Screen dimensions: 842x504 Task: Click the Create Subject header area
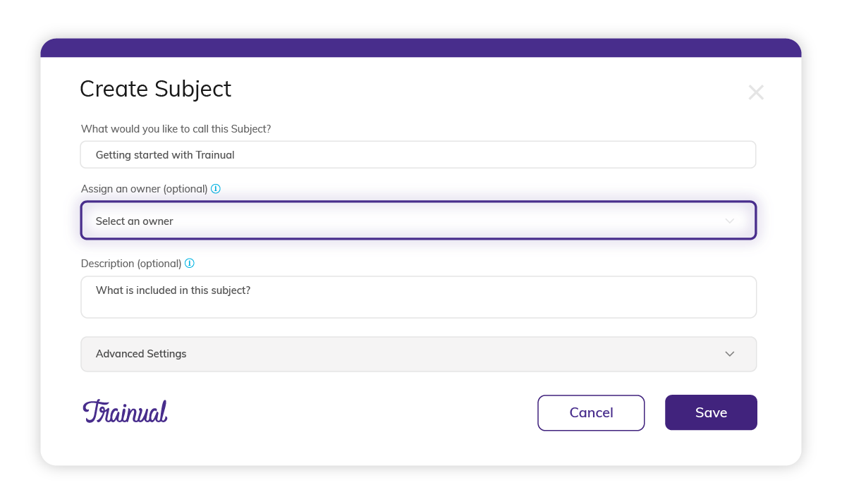[155, 89]
